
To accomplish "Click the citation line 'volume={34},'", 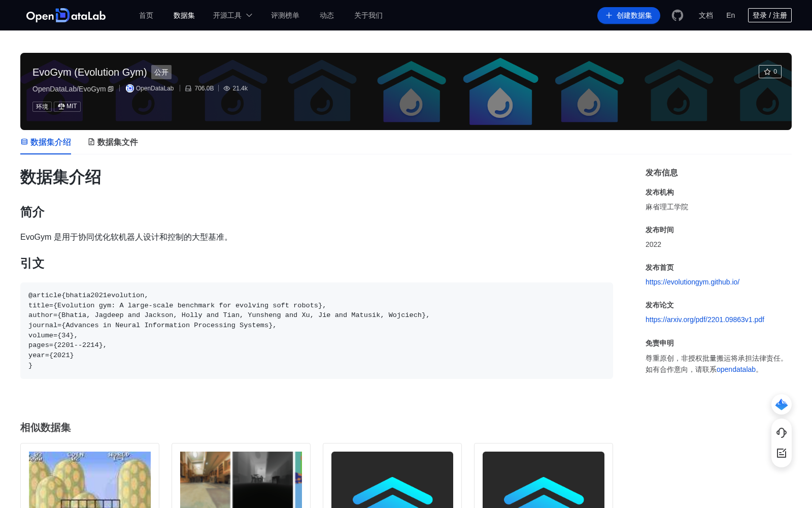I will click(53, 335).
